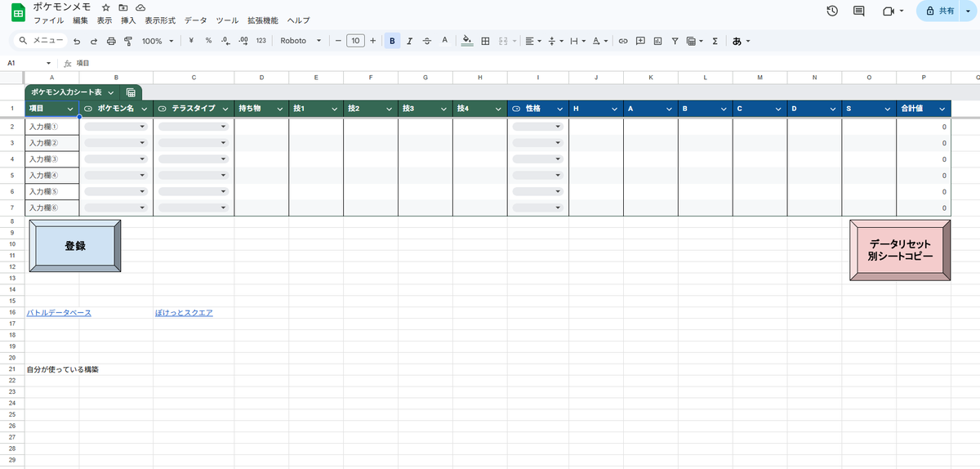Click the メニュー search box
The width and height of the screenshot is (980, 469).
pos(41,40)
